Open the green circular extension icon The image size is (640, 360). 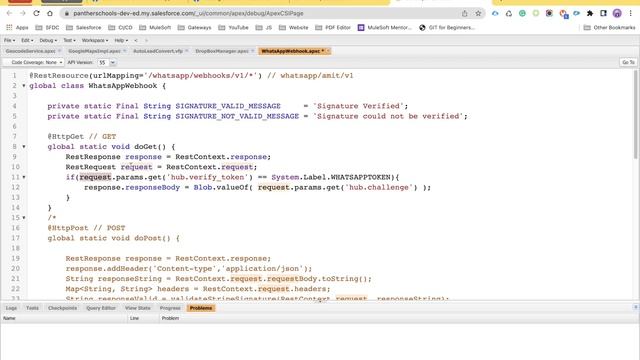point(522,13)
